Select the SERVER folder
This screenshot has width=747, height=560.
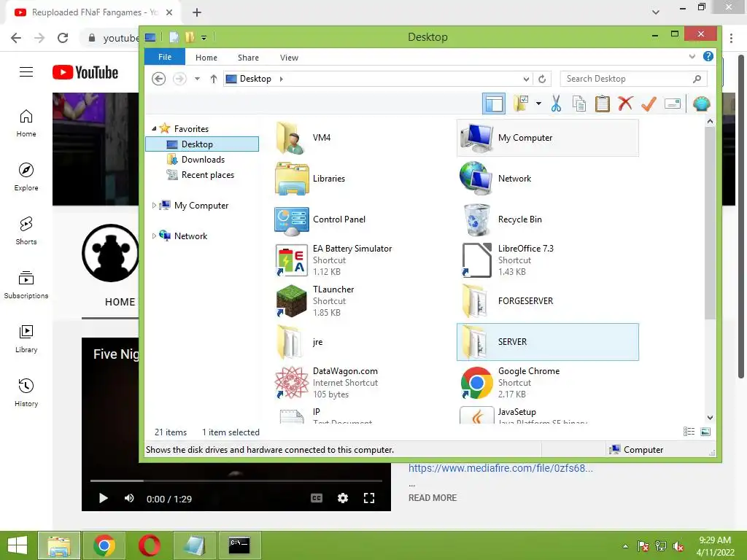pyautogui.click(x=548, y=342)
